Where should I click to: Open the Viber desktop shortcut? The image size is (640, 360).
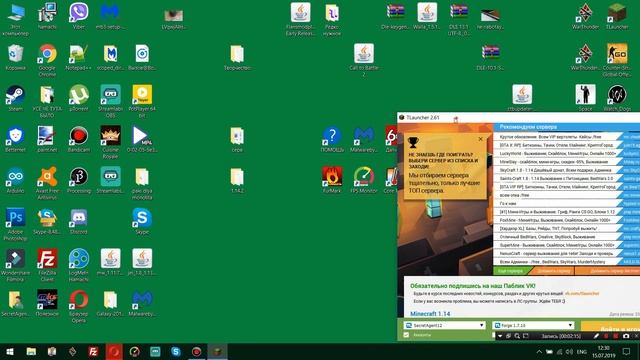pyautogui.click(x=78, y=16)
